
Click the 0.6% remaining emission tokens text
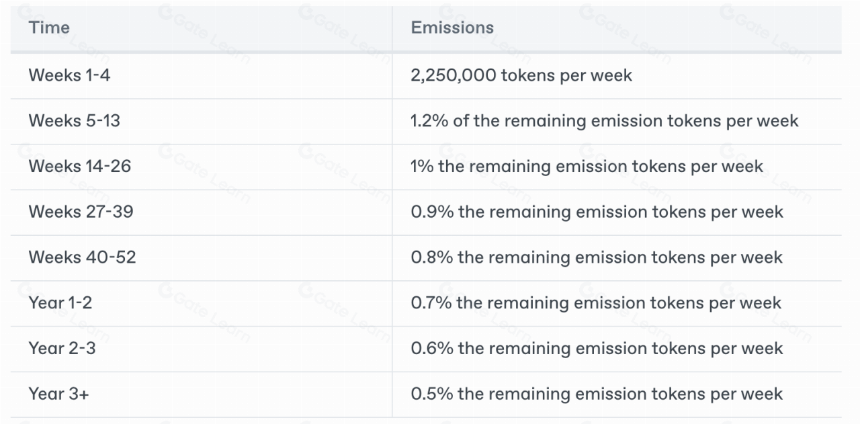pos(597,348)
